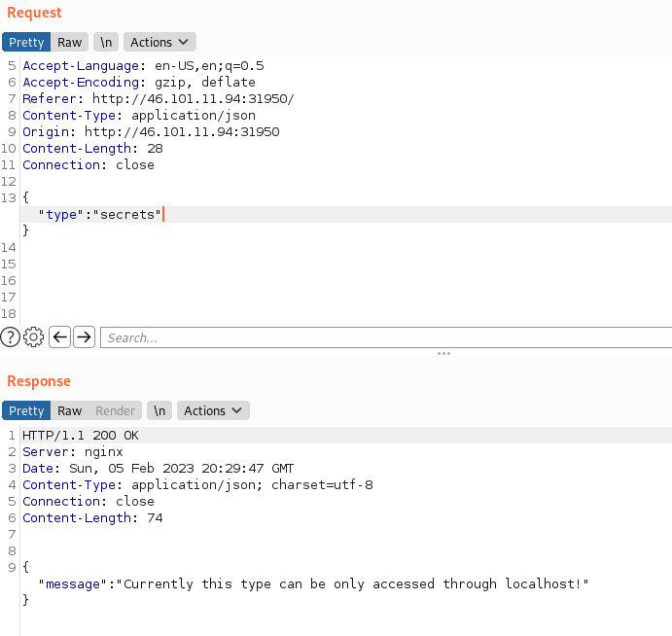Toggle \n non-printable chars in Response
The image size is (672, 636).
[159, 410]
